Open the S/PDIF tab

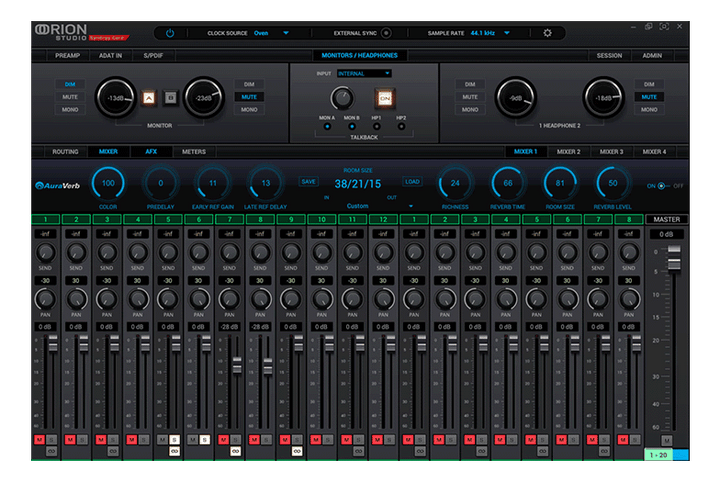click(x=153, y=56)
